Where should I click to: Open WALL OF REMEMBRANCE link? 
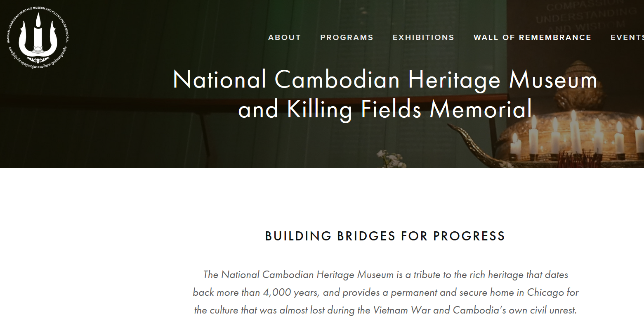point(533,38)
